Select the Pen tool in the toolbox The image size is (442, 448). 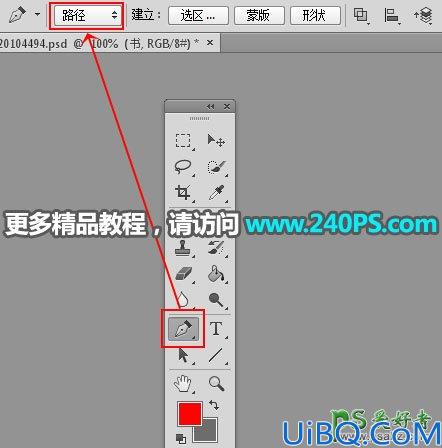click(183, 329)
